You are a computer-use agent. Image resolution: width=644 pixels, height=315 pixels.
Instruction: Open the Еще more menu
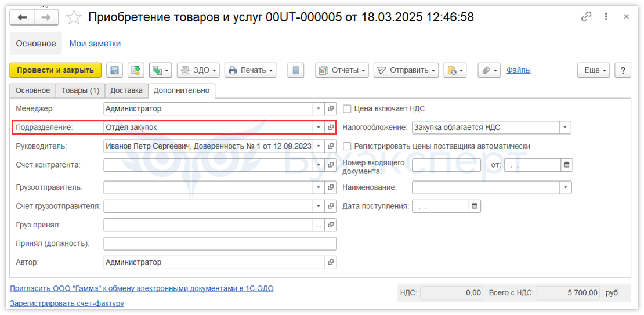tap(594, 70)
